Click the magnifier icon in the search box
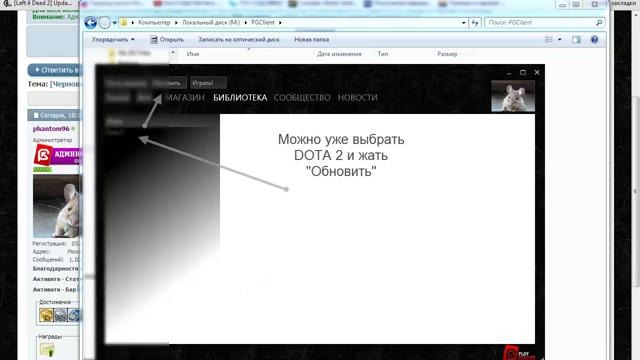 pos(599,22)
